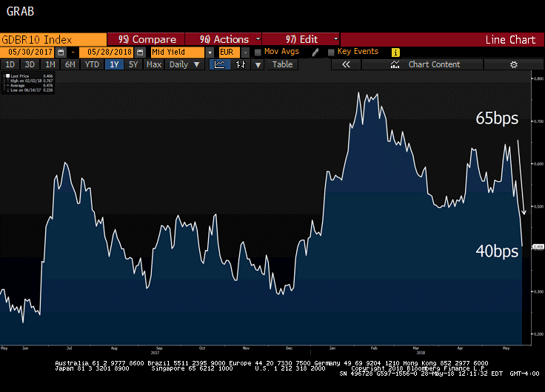Open the Daily periodicity dropdown

(x=184, y=65)
